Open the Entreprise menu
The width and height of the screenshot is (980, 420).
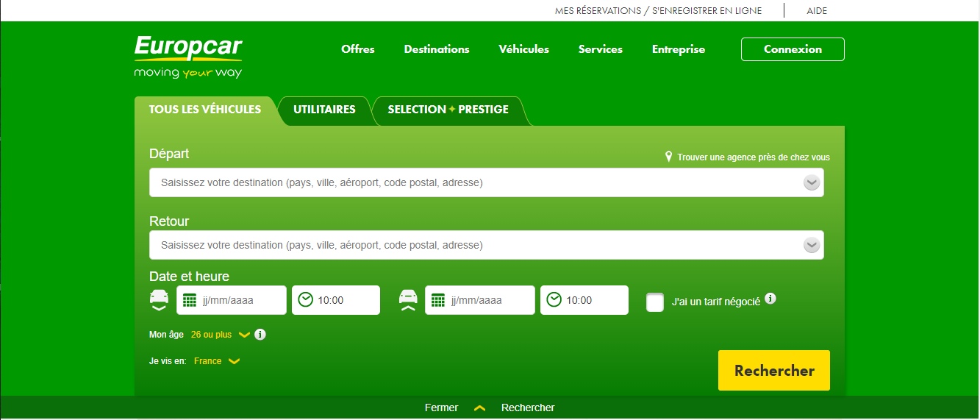pyautogui.click(x=679, y=49)
